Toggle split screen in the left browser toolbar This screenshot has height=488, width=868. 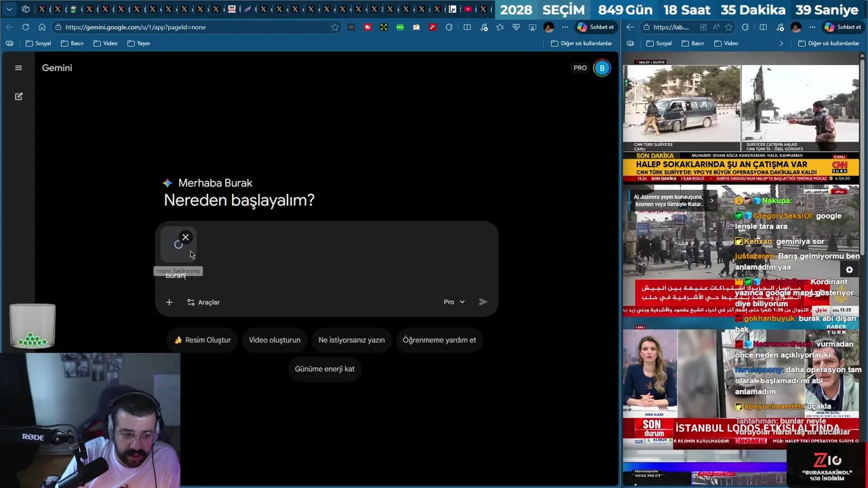point(467,27)
